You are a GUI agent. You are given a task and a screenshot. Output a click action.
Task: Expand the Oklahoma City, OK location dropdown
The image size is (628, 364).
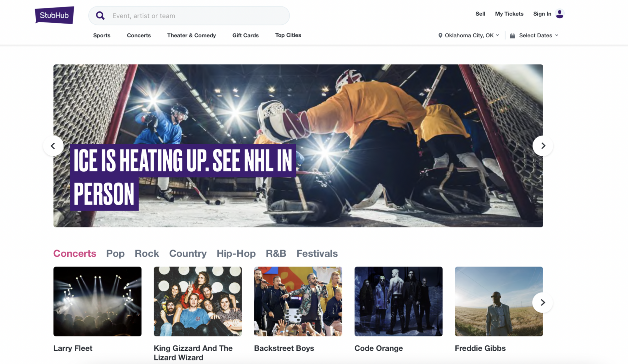469,35
